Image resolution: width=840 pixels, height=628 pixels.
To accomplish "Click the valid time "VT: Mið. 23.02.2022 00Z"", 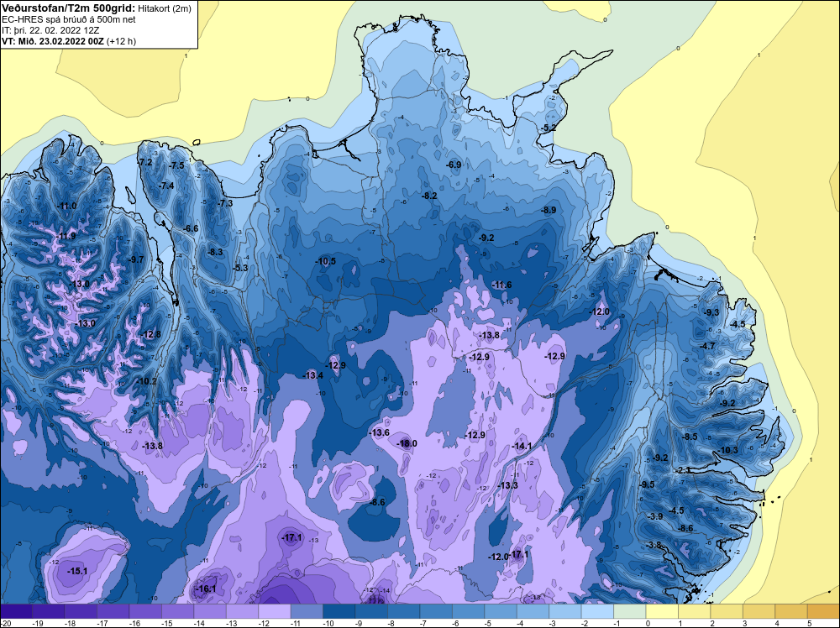I will click(53, 41).
